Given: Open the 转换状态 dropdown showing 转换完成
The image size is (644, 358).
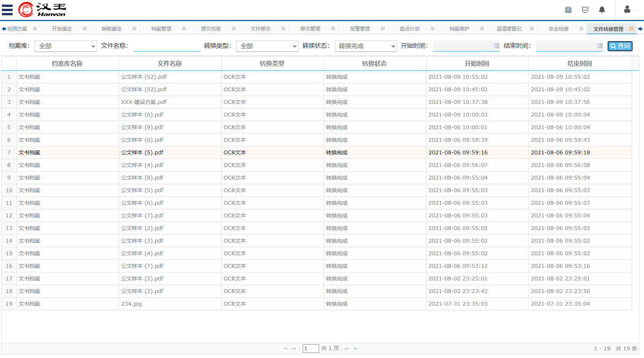Looking at the screenshot, I should coord(366,46).
